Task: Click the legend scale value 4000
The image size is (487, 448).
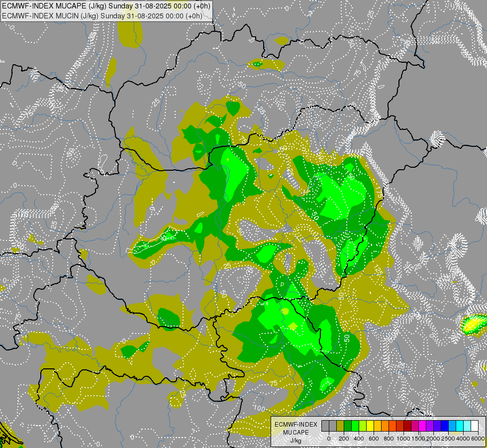Action: click(x=463, y=439)
